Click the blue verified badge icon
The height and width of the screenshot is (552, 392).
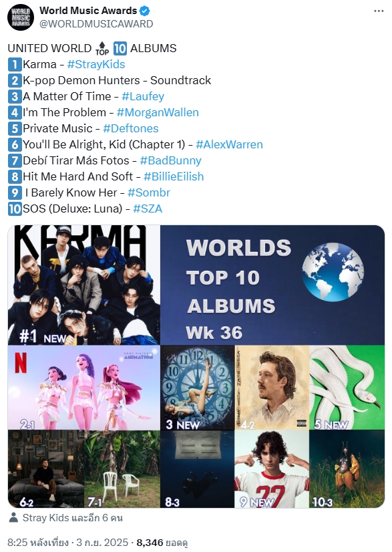145,11
